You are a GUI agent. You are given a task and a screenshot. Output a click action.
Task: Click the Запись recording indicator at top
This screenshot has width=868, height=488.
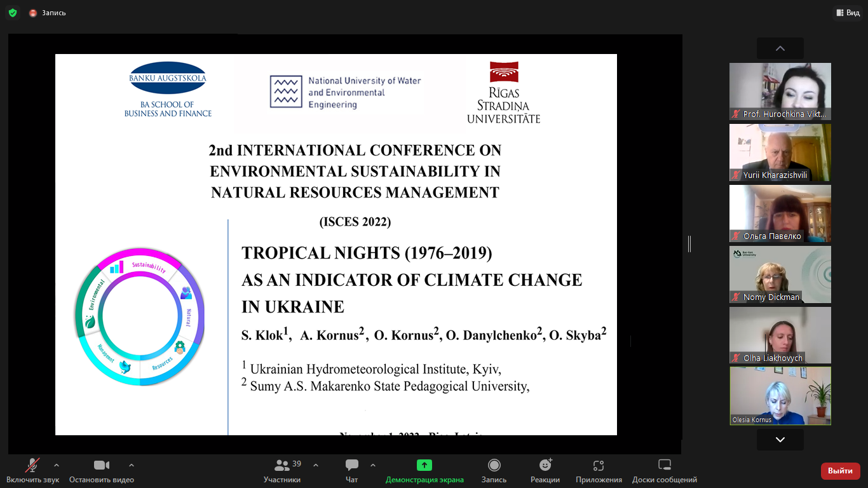click(48, 13)
